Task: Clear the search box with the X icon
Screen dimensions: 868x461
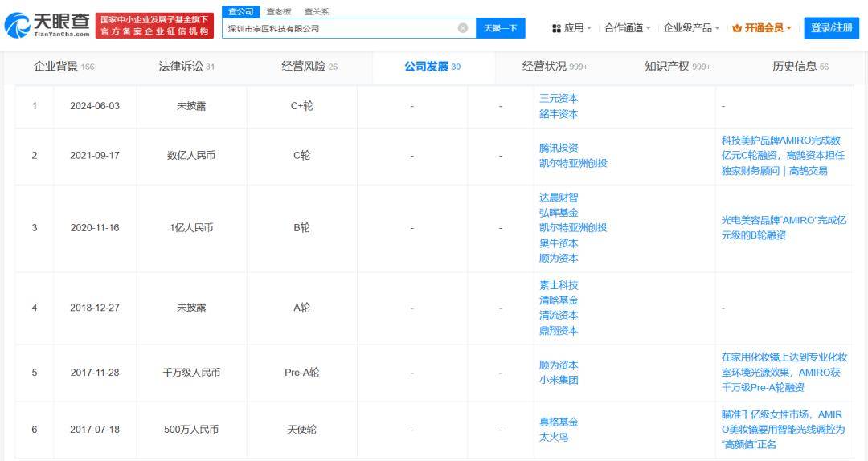Action: tap(463, 27)
